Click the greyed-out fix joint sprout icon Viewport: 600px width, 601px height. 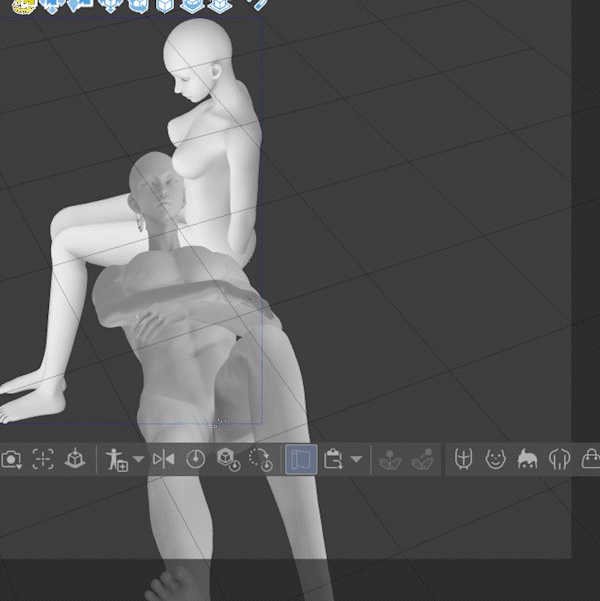[x=390, y=460]
